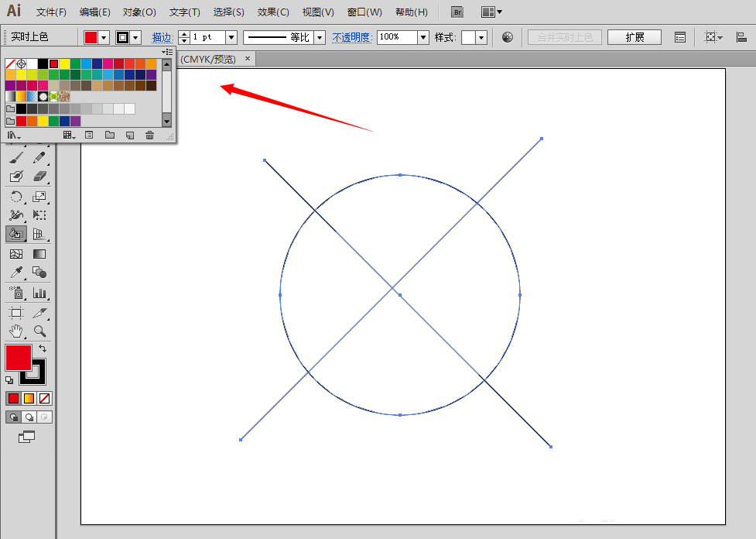
Task: Enable Draw Behind mode
Action: pyautogui.click(x=29, y=417)
